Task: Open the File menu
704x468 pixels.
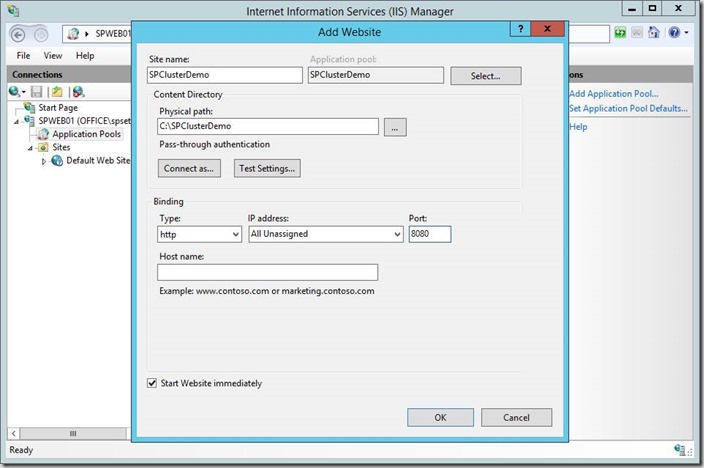Action: tap(23, 56)
